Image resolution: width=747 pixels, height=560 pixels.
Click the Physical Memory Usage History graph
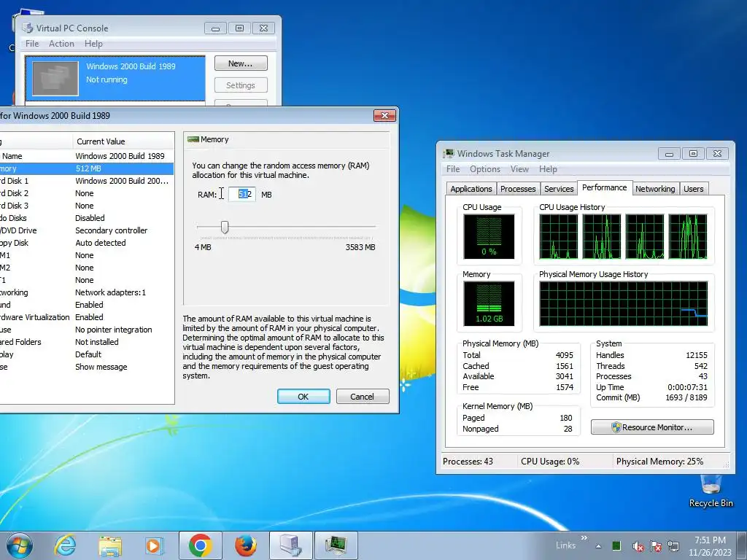coord(624,304)
